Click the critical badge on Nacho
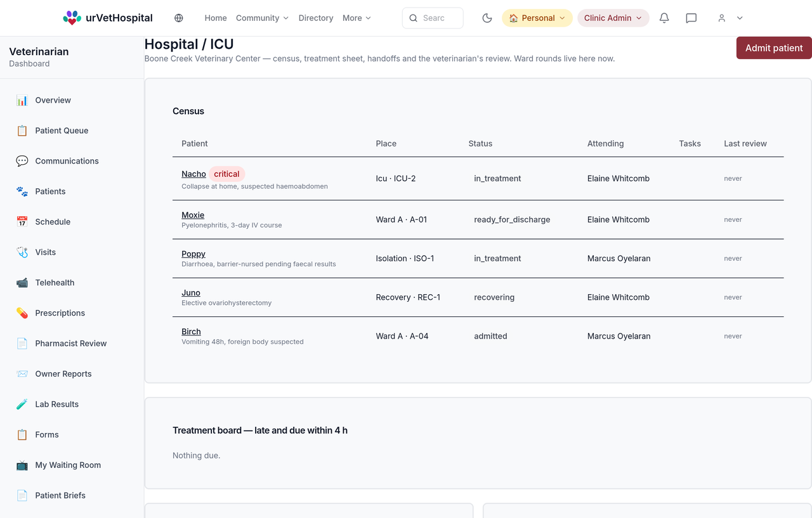The height and width of the screenshot is (518, 812). click(226, 174)
